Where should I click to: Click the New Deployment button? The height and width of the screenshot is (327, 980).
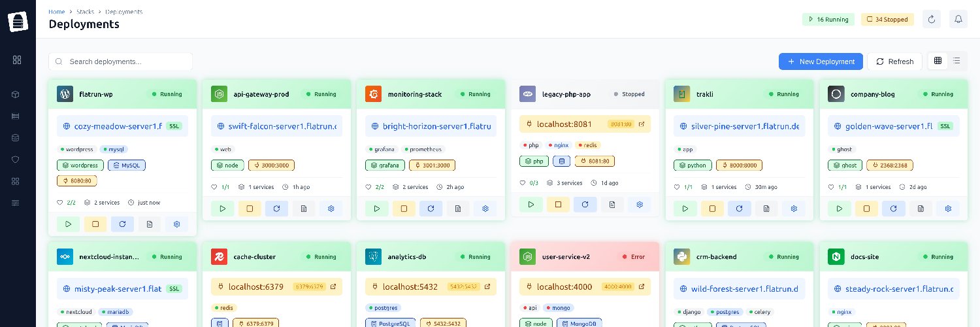tap(821, 61)
